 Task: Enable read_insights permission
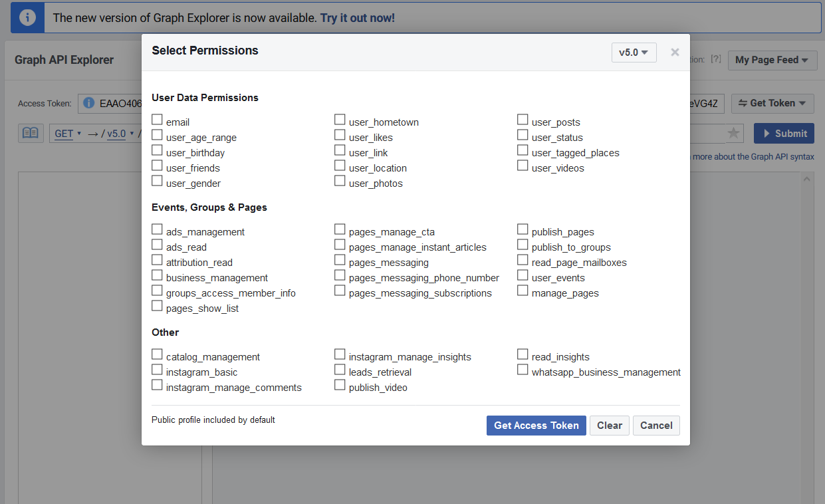[x=523, y=354]
